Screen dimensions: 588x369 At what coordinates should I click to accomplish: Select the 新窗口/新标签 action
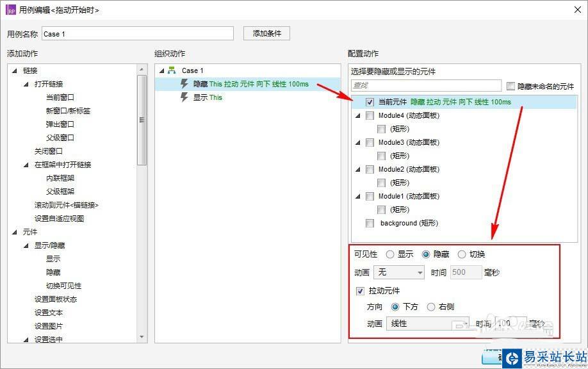[x=69, y=111]
